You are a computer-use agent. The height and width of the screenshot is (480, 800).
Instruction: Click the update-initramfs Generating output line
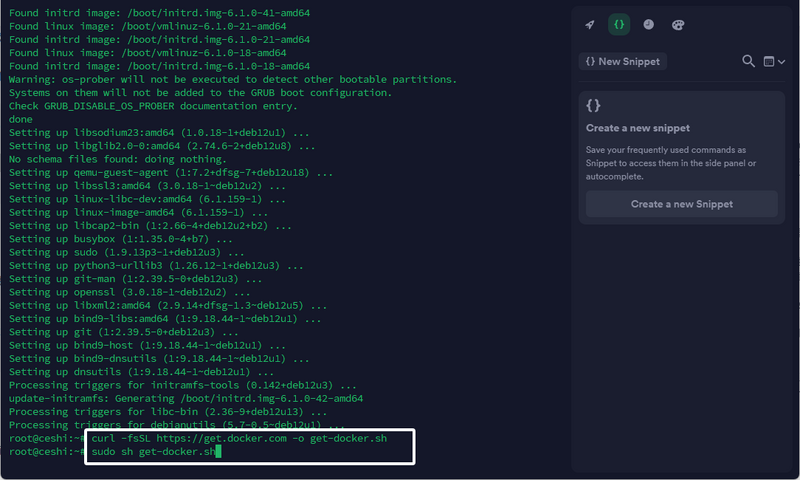tap(185, 398)
